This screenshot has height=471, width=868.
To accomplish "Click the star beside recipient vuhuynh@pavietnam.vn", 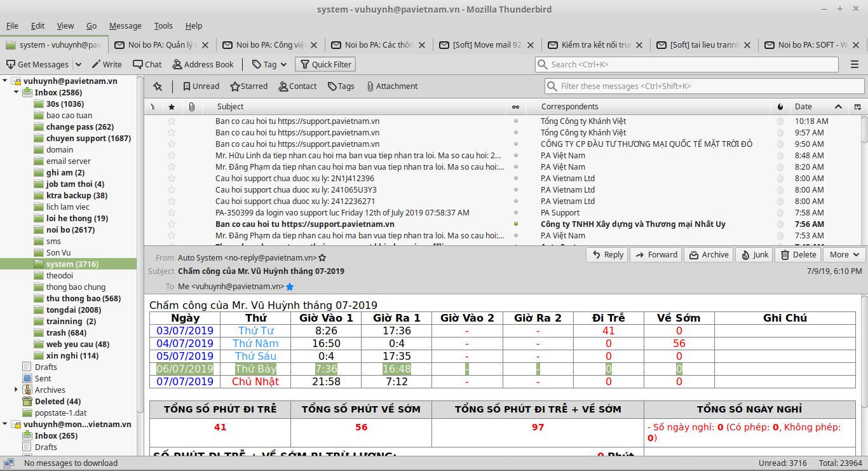I will [290, 287].
